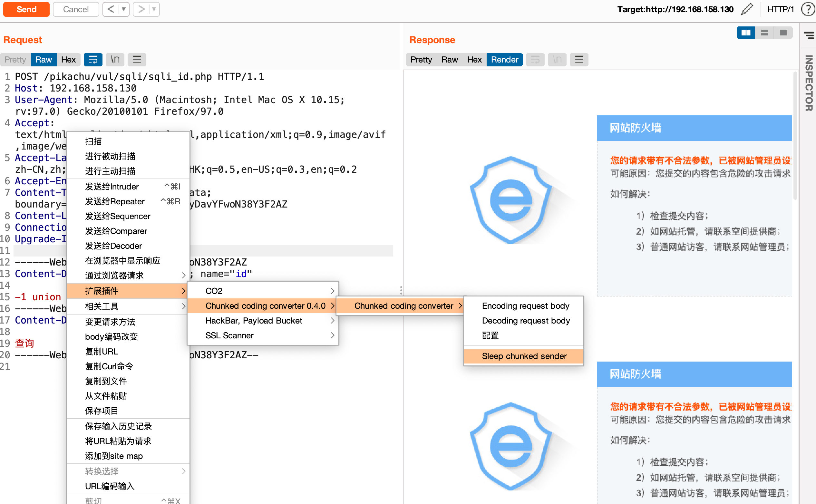
Task: Expand the SSL Scanner submenu
Action: pyautogui.click(x=263, y=336)
